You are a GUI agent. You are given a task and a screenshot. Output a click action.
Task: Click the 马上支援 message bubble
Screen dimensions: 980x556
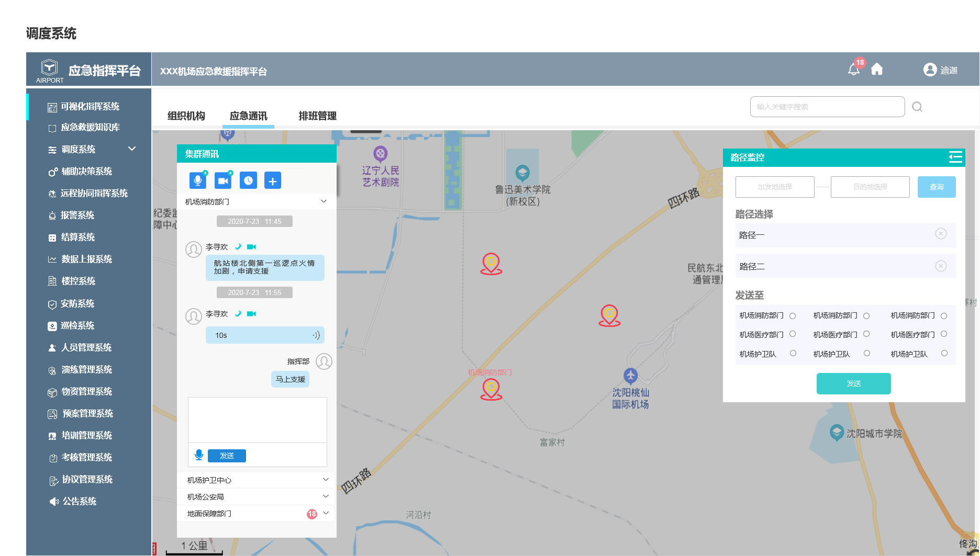291,379
